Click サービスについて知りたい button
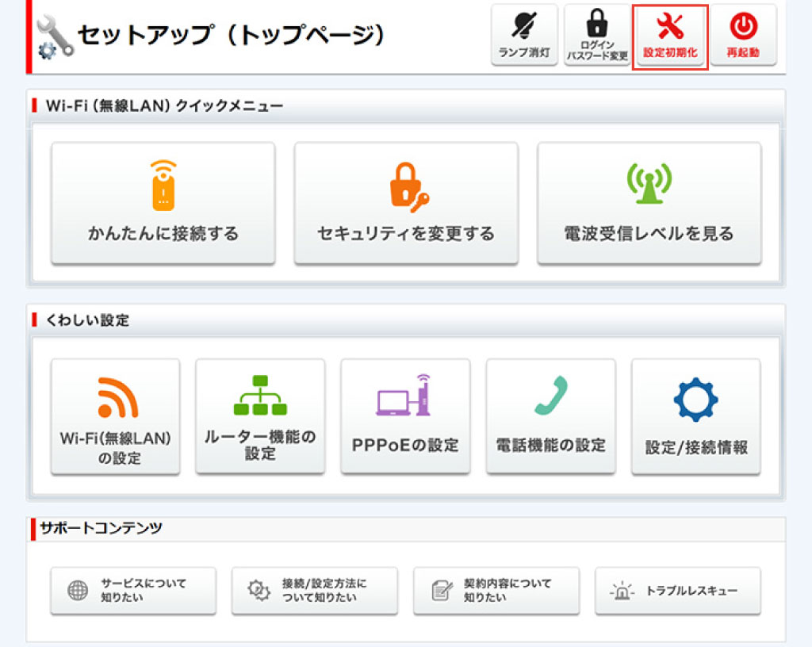This screenshot has height=647, width=812. [133, 591]
